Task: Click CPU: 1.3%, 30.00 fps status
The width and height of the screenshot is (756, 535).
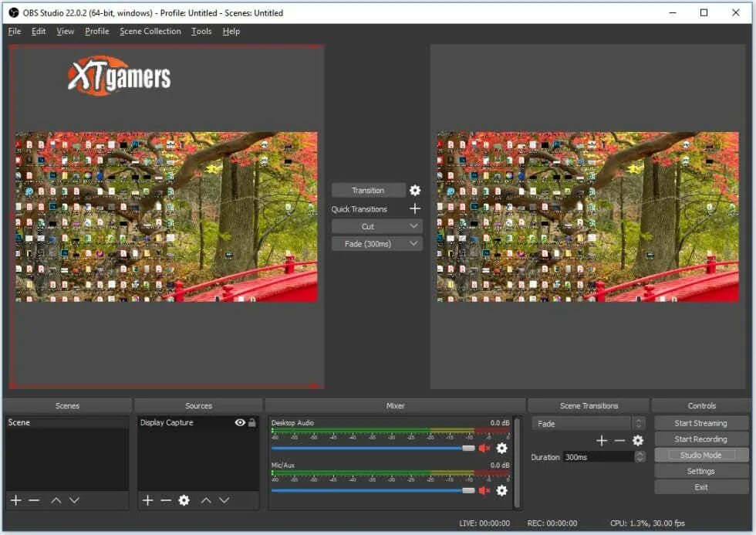Action: (647, 523)
